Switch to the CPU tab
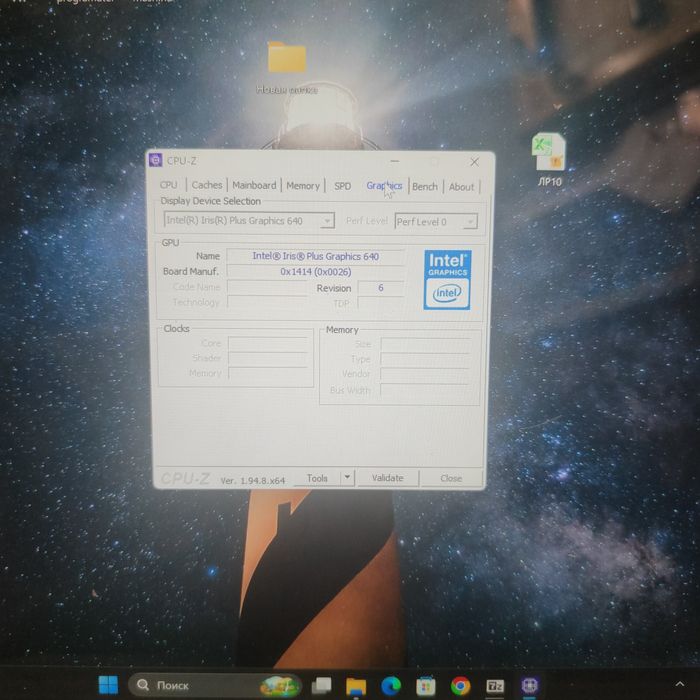 click(168, 185)
